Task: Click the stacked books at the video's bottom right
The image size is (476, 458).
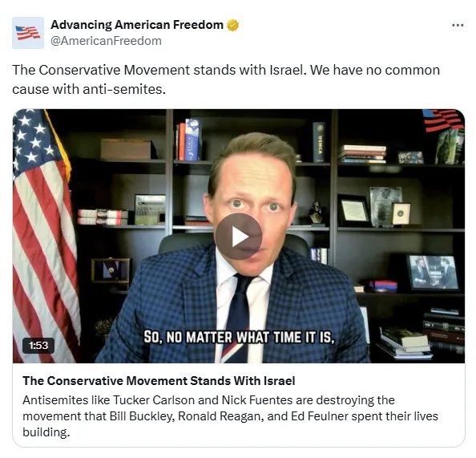Action: (405, 342)
